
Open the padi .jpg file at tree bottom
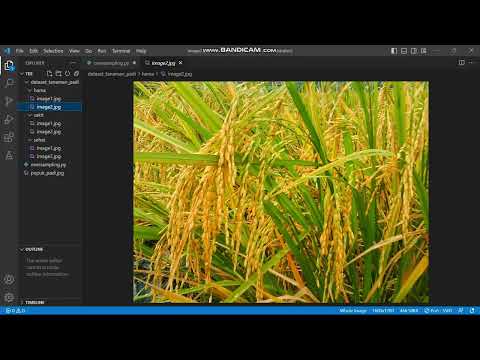[x=47, y=173]
